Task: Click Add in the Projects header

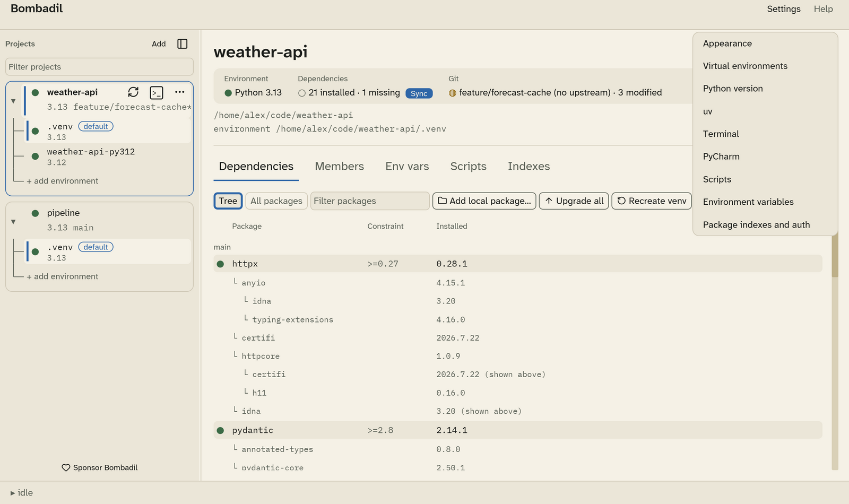Action: 159,44
